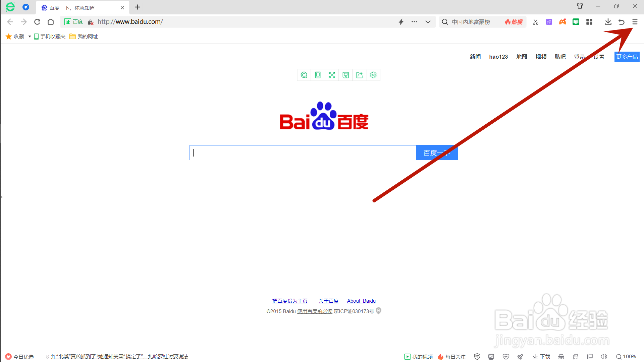Click the 更多产品 button
Screen dimensions: 644x362
coord(627,57)
